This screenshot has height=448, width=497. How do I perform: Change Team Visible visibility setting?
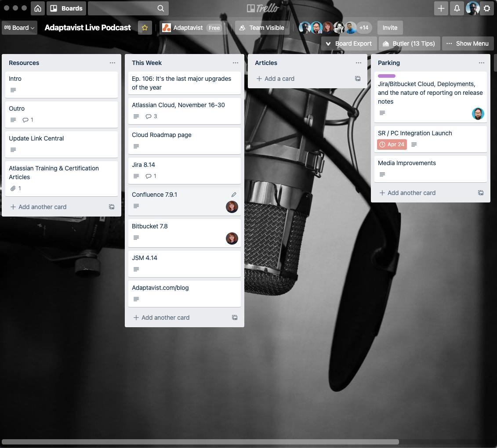pyautogui.click(x=262, y=28)
